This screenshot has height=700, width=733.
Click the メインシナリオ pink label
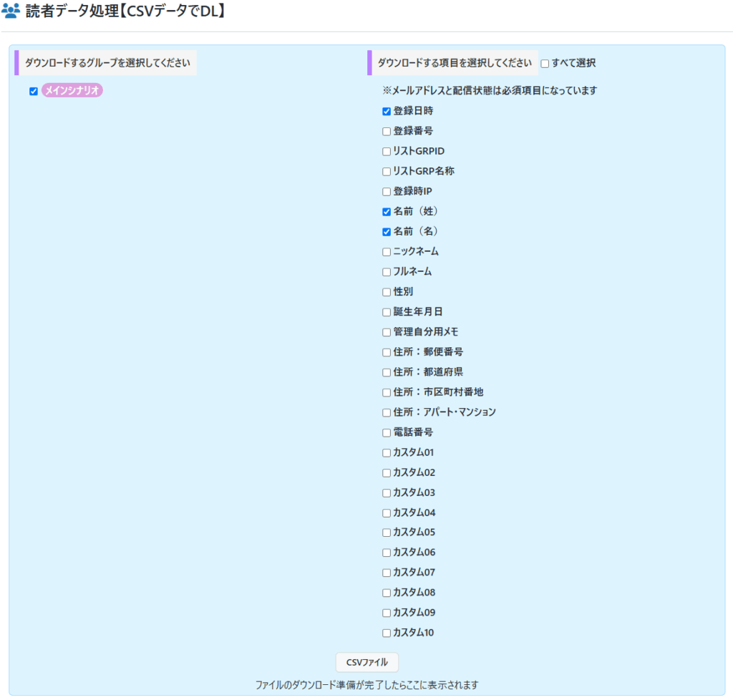click(x=72, y=90)
